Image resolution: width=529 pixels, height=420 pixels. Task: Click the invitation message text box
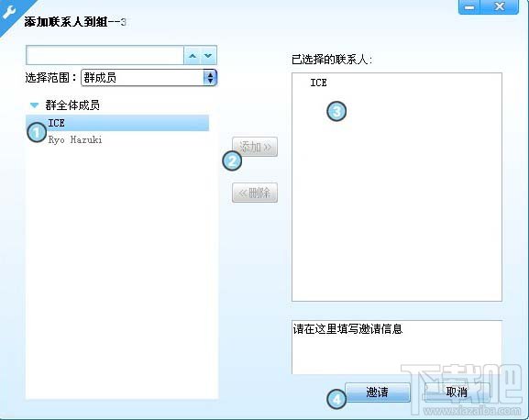point(397,348)
